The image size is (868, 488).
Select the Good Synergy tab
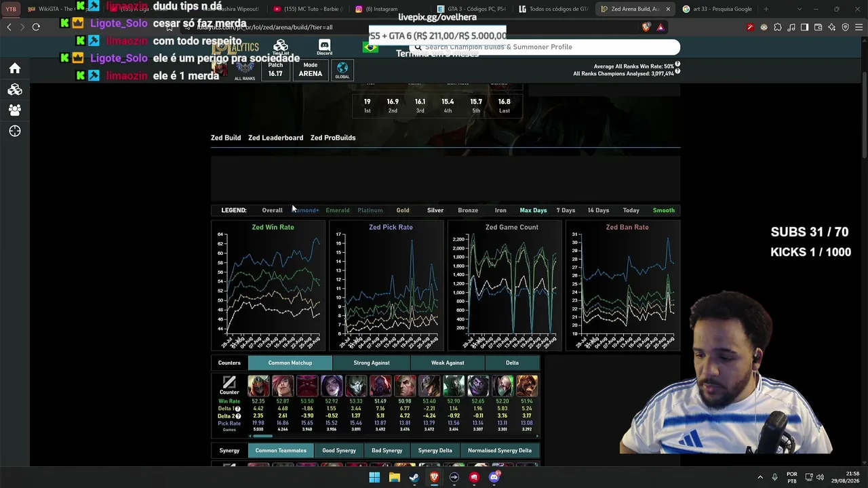click(x=339, y=450)
